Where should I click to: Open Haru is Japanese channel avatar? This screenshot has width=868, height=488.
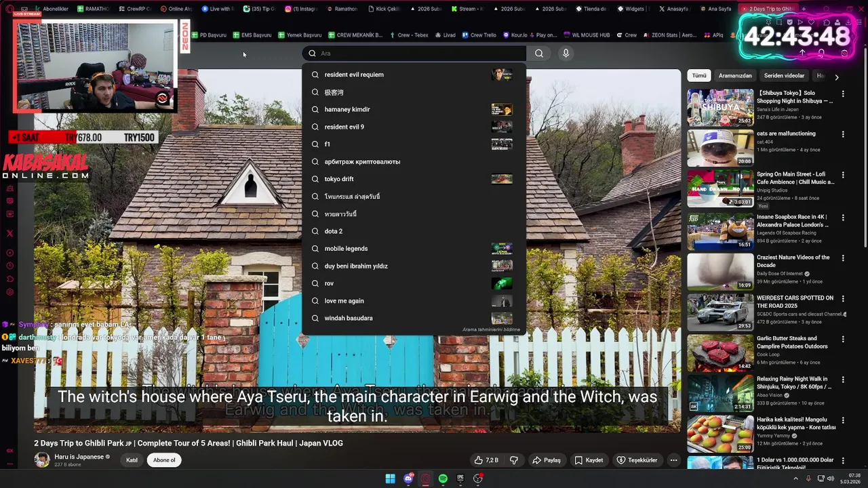[x=42, y=460]
